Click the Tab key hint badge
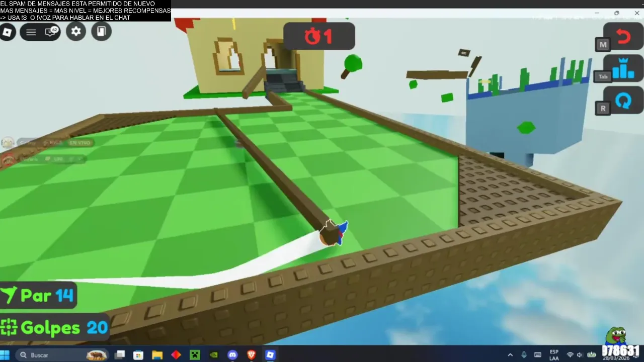 click(x=603, y=76)
